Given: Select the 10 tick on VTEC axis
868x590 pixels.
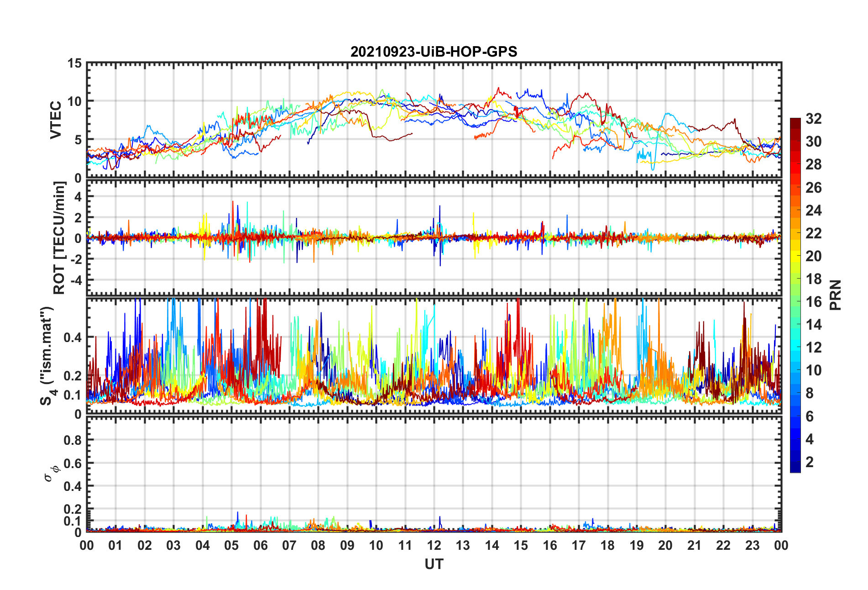Looking at the screenshot, I should [75, 101].
